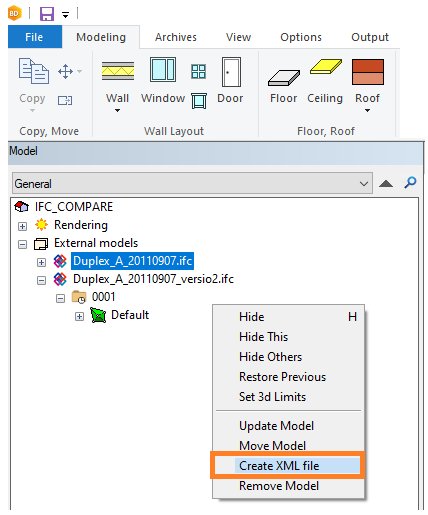The image size is (428, 515).
Task: Switch to the Archives tab
Action: pyautogui.click(x=176, y=37)
